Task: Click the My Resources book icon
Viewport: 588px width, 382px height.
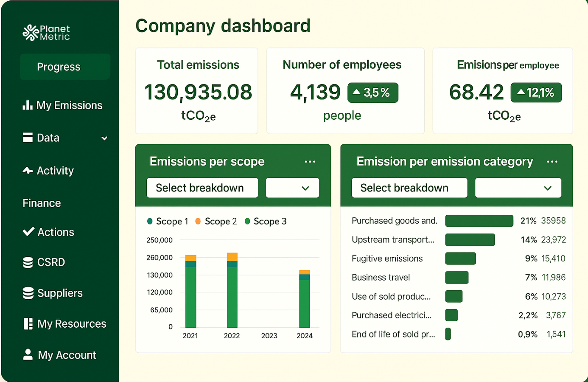Action: (28, 324)
